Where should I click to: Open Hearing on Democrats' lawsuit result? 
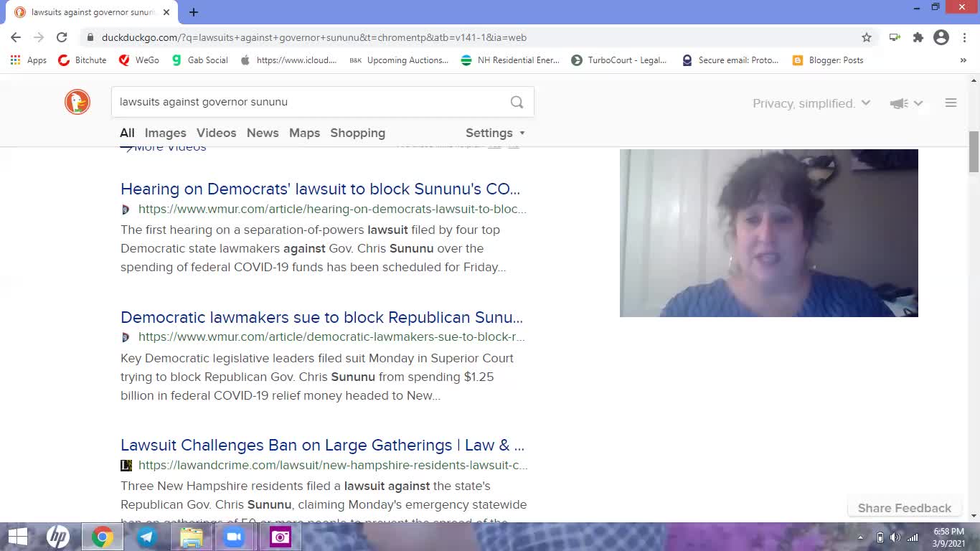coord(320,189)
